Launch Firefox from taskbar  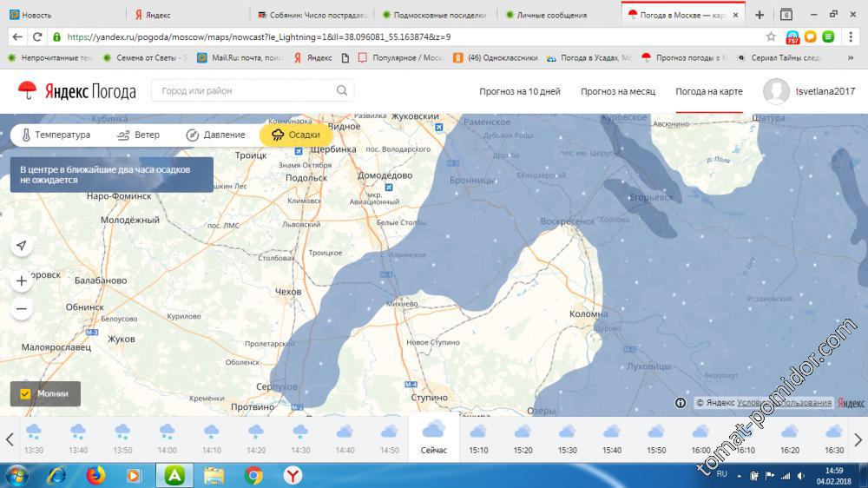[95, 475]
